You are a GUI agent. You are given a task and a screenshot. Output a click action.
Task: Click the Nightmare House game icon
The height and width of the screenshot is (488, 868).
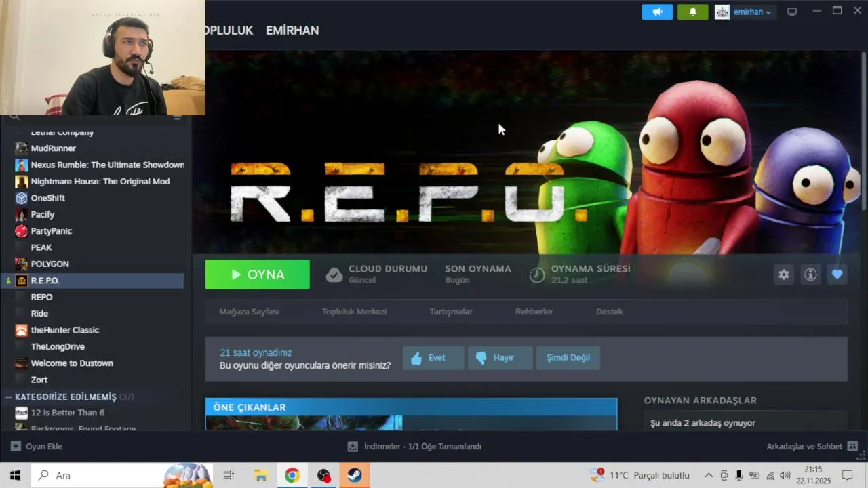click(22, 182)
